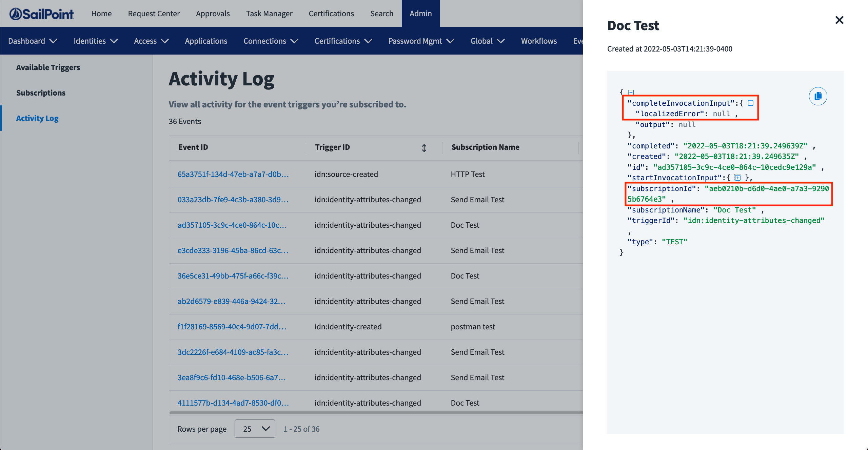Sort by Trigger ID arrows icon
The height and width of the screenshot is (450, 868).
[x=424, y=148]
